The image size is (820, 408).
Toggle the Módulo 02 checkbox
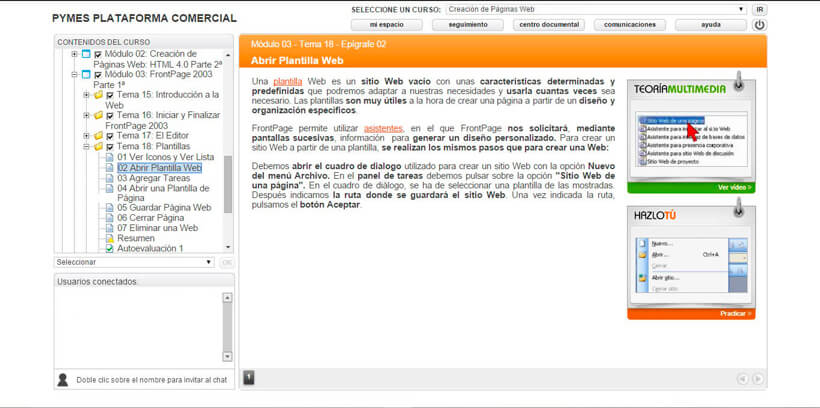pos(97,54)
